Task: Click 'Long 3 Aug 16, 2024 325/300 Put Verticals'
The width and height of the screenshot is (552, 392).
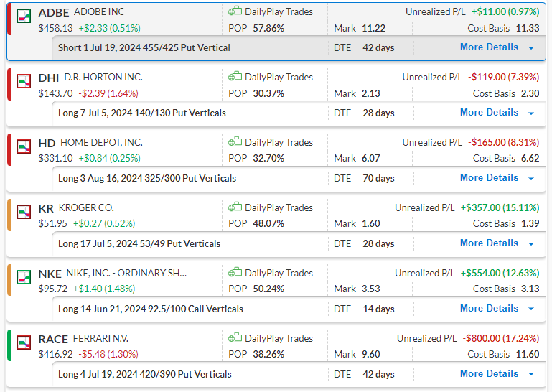Action: tap(147, 178)
